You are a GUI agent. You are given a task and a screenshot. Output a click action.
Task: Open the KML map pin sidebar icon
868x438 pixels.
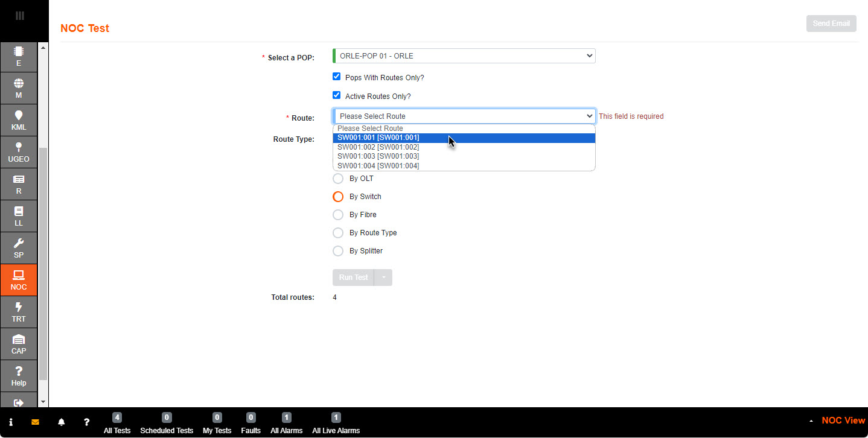19,121
